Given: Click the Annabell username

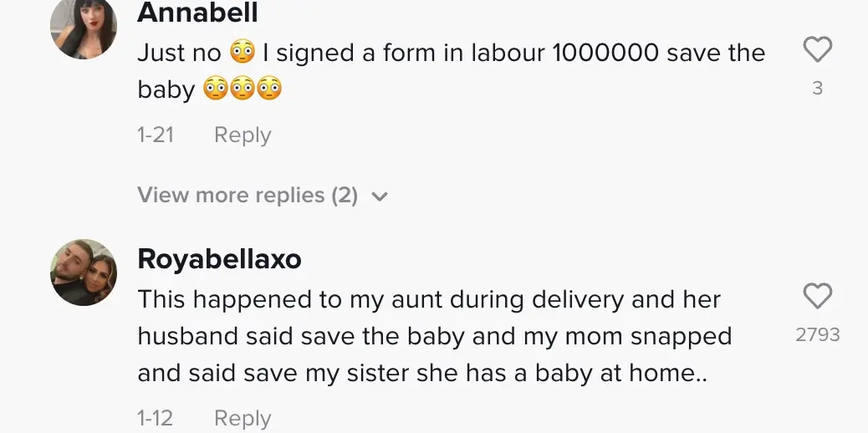Looking at the screenshot, I should tap(197, 13).
